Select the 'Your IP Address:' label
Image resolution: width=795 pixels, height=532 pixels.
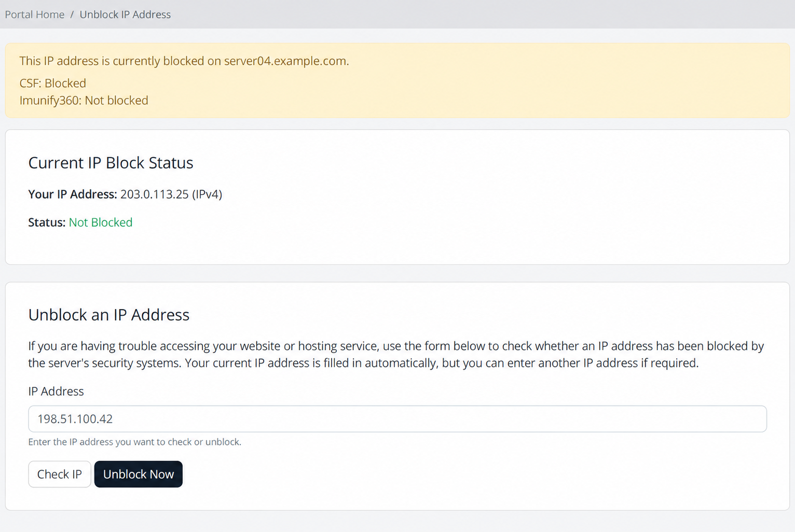click(x=73, y=194)
